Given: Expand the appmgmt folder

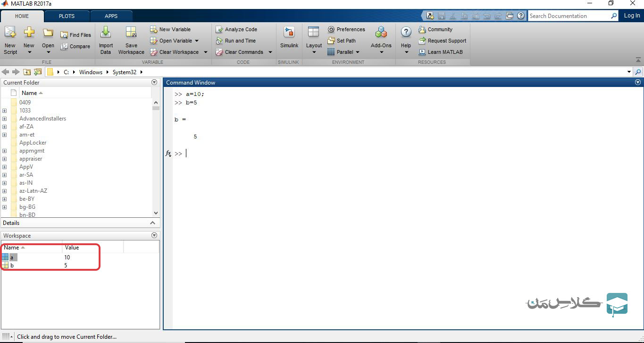Looking at the screenshot, I should tap(4, 151).
